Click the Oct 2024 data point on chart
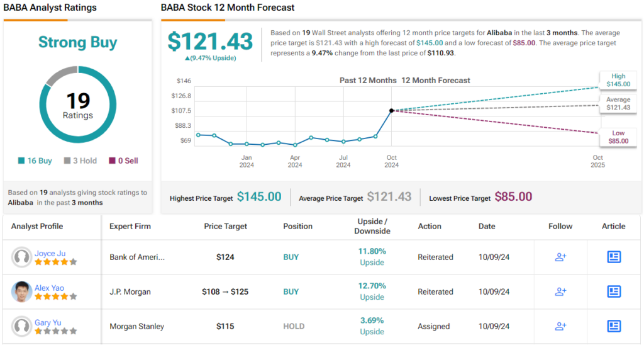644x345 pixels. click(392, 111)
